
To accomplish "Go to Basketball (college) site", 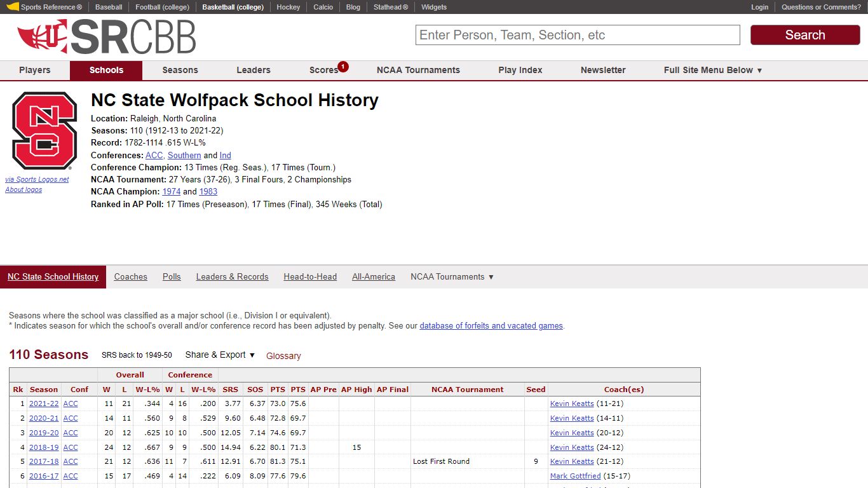I will tap(233, 7).
